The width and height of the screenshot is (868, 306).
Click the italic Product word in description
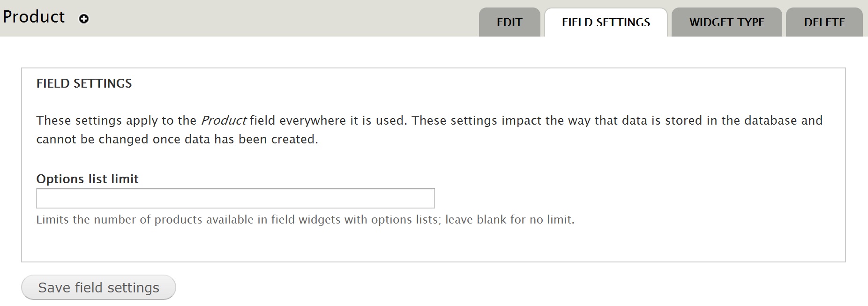(224, 120)
